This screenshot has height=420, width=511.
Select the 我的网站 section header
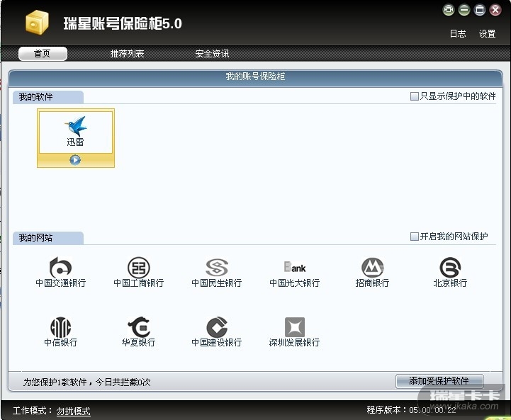tap(48, 238)
